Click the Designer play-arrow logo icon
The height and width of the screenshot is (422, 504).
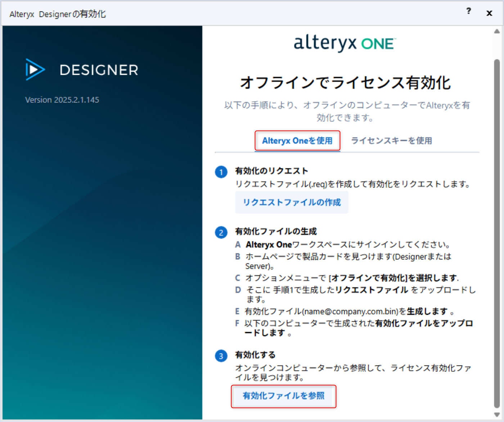coord(35,69)
